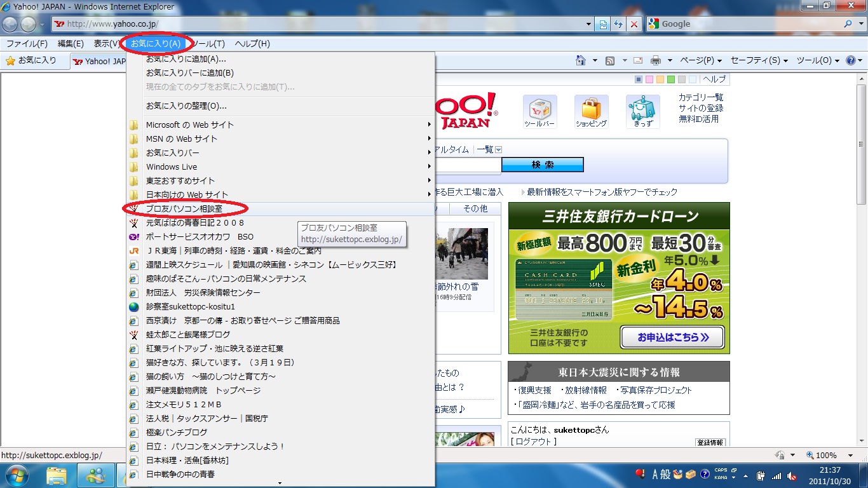Click the IME 般 mode indicator
868x488 pixels.
click(666, 474)
